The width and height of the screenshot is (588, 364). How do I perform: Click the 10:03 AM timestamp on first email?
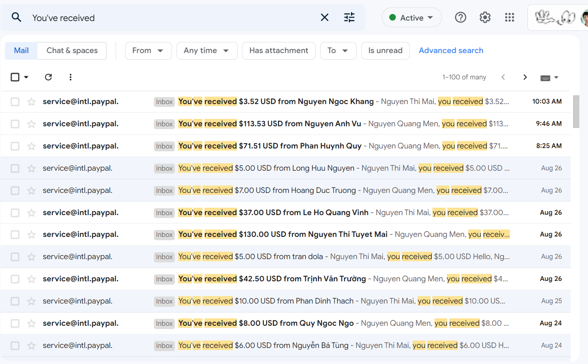tap(547, 102)
